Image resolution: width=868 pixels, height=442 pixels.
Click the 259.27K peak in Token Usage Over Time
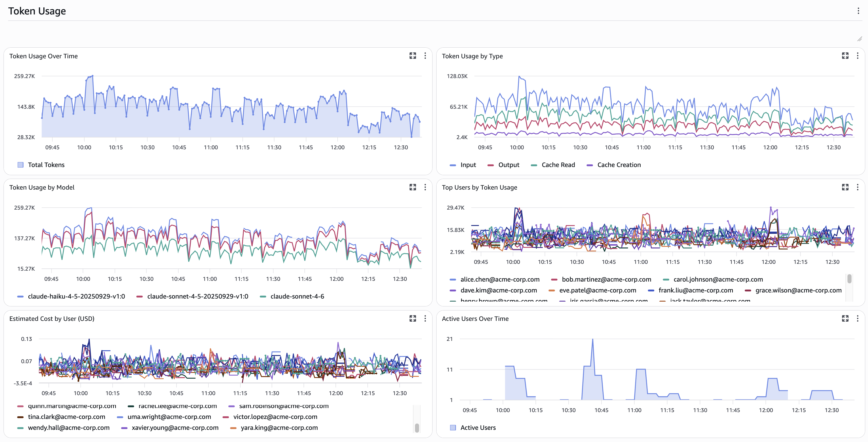point(92,76)
